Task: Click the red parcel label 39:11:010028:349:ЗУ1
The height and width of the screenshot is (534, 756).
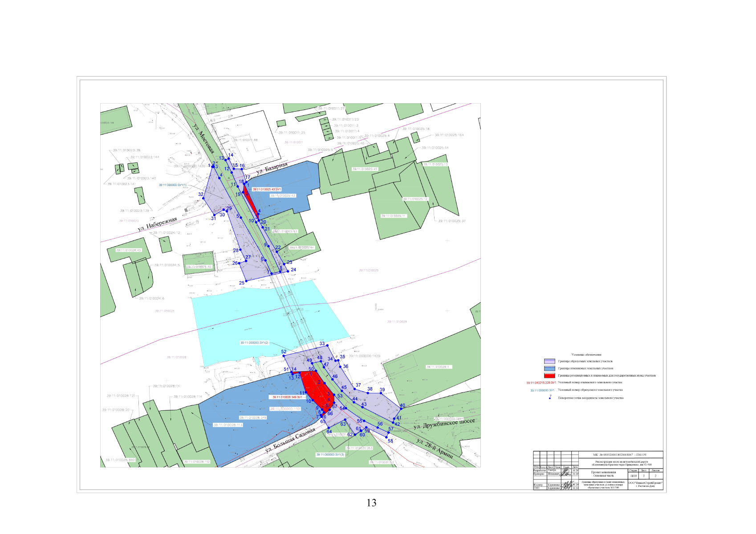Action: point(287,397)
